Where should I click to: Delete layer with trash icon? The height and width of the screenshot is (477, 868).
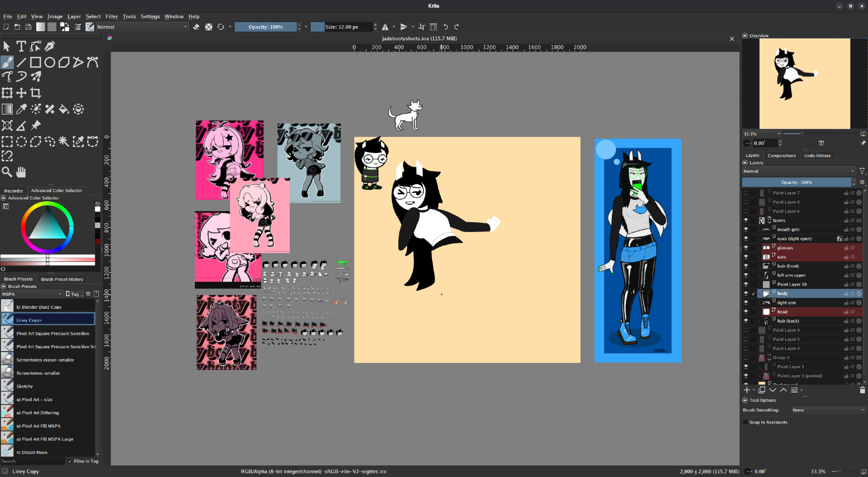862,390
